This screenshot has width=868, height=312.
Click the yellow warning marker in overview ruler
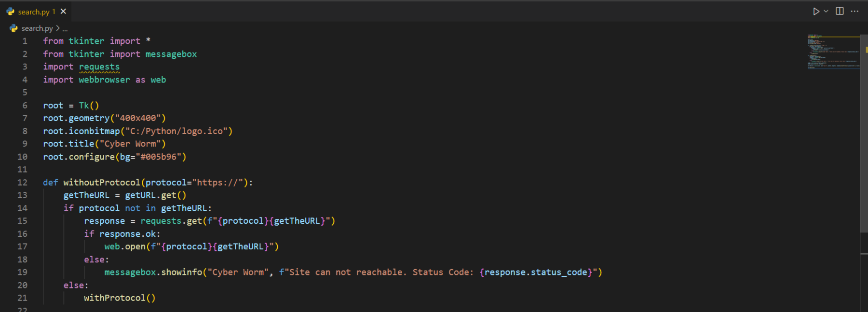tap(866, 50)
